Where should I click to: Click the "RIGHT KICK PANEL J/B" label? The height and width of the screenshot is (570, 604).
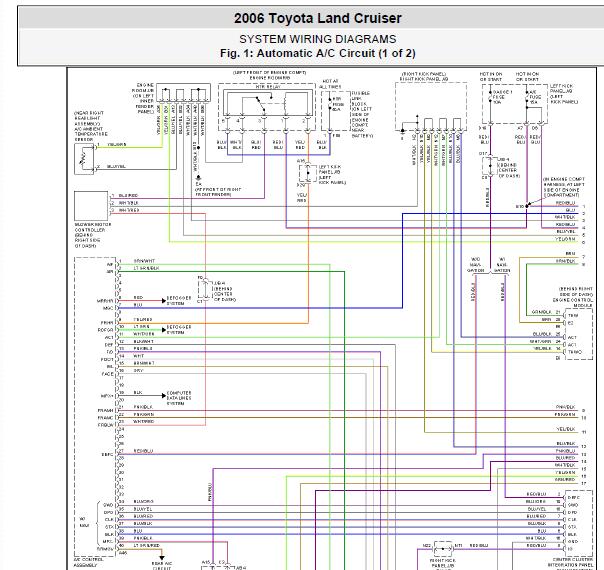pos(424,79)
